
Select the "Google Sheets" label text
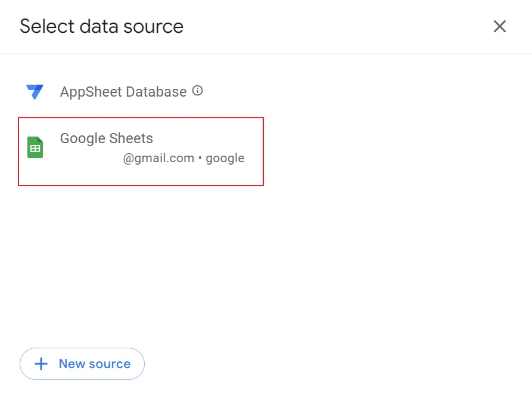(106, 138)
